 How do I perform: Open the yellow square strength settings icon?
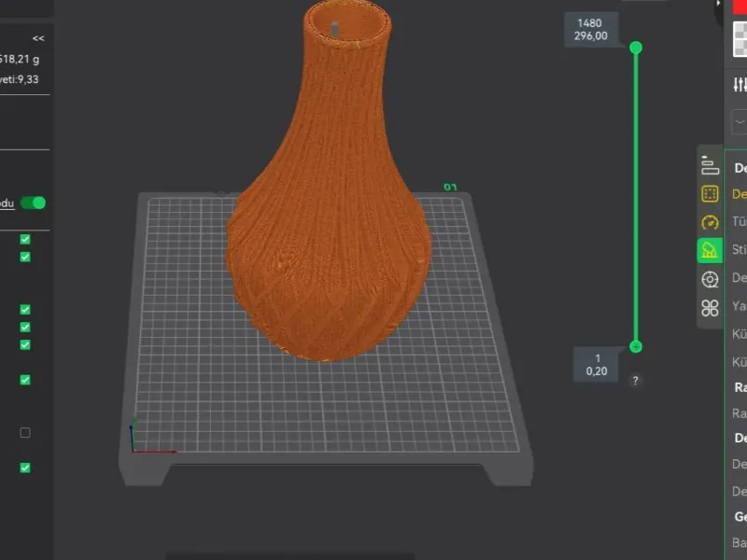[710, 194]
